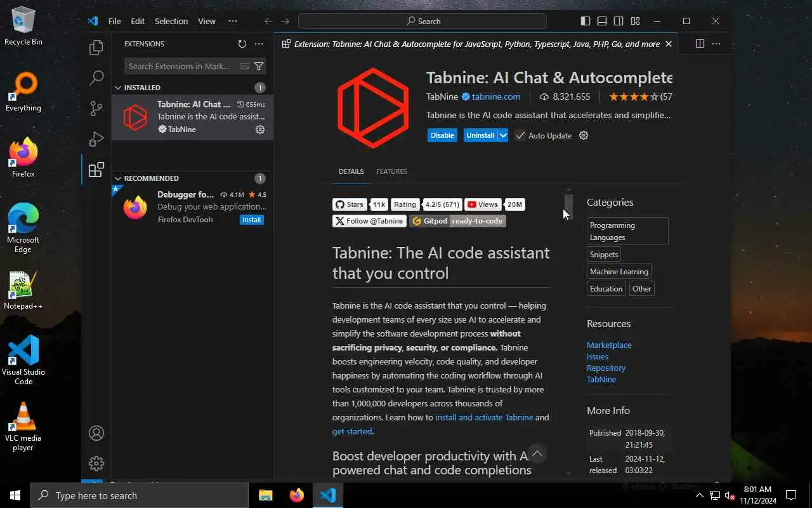Expand the overflow menu ellipsis
Image resolution: width=812 pixels, height=508 pixels.
pyautogui.click(x=233, y=21)
